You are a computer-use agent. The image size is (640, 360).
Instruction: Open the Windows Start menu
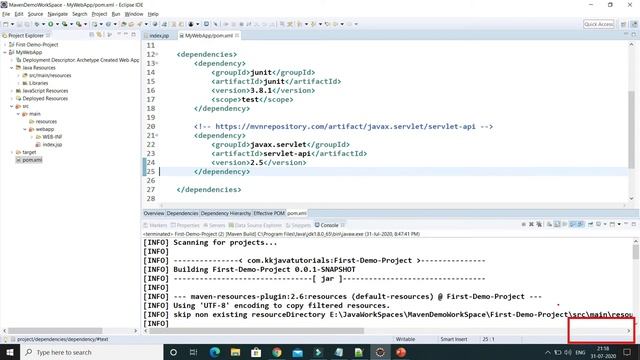tap(10, 352)
